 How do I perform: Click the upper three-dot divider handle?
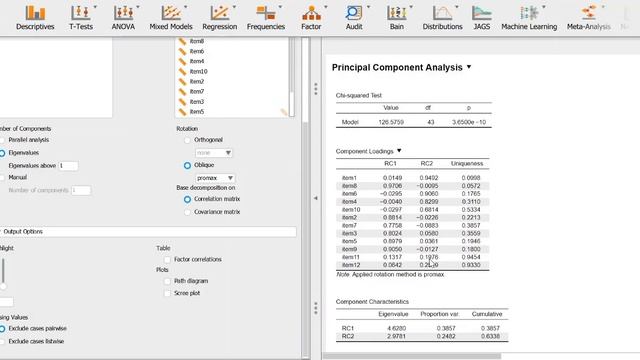316,89
